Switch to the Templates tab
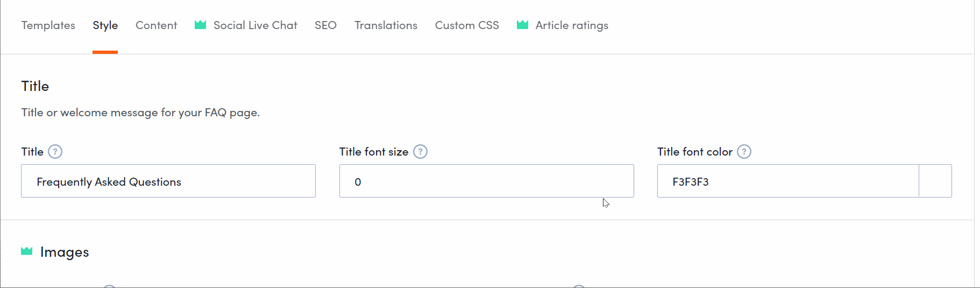 click(x=48, y=25)
